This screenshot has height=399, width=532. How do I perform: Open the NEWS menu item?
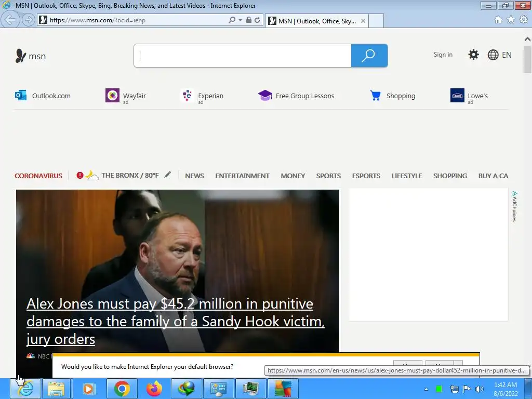click(x=194, y=176)
